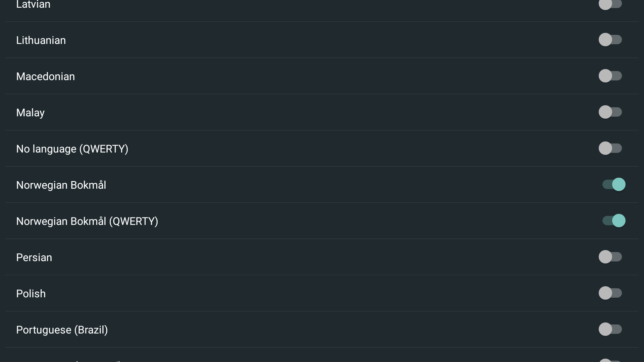Click the Persian text label
This screenshot has width=644, height=362.
(x=34, y=257)
